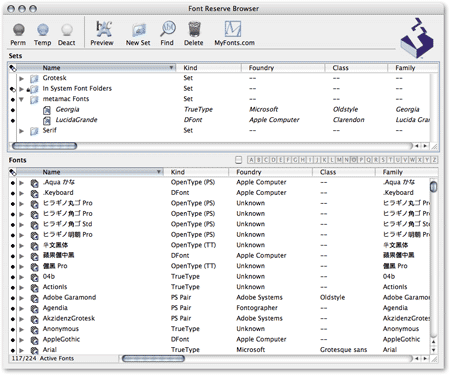The height and width of the screenshot is (375, 450).
Task: Expand the Serif set
Action: point(22,131)
